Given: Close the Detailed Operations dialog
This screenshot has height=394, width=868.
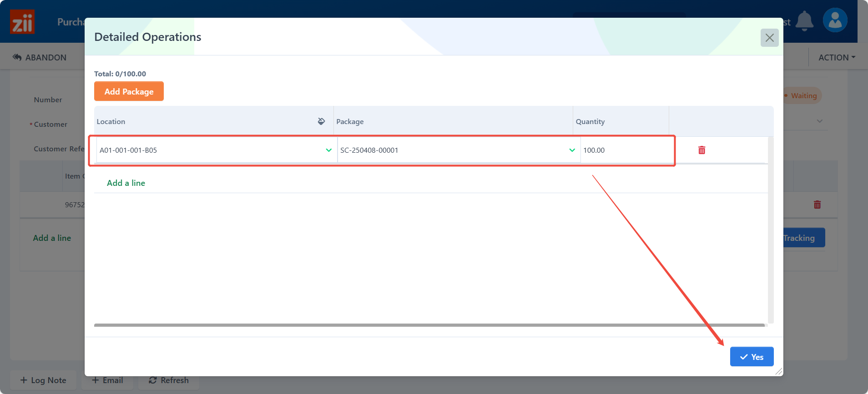Looking at the screenshot, I should (x=769, y=38).
